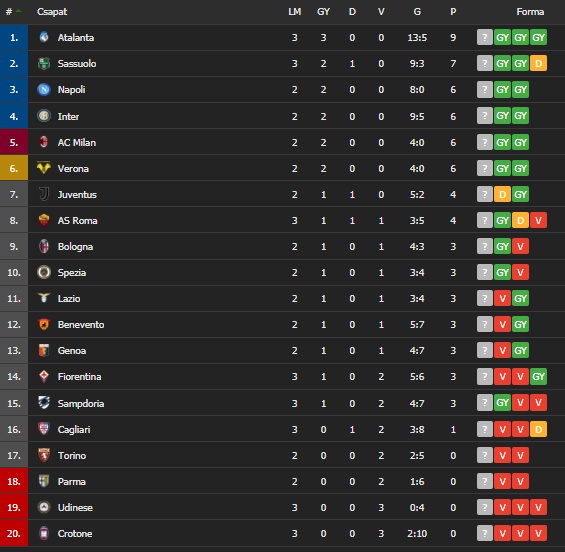Screen dimensions: 565x552
Task: Open the Sassuolo team name link
Action: [x=77, y=64]
